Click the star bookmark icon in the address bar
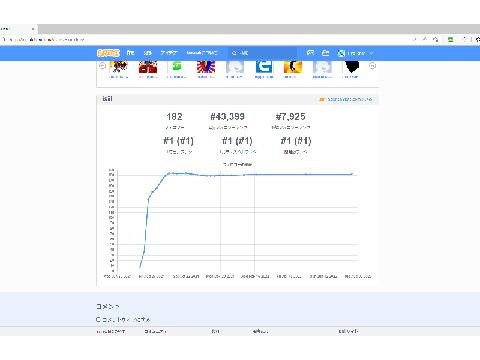 (435, 39)
